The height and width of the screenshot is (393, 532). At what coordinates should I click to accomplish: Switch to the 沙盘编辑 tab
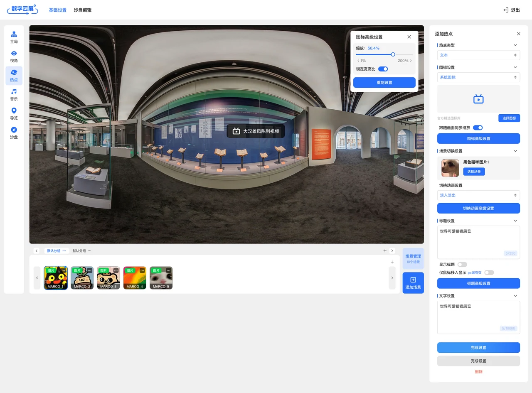click(x=83, y=10)
